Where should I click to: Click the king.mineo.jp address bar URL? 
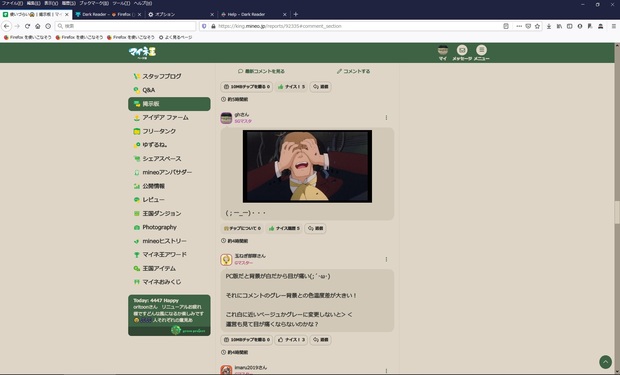280,26
